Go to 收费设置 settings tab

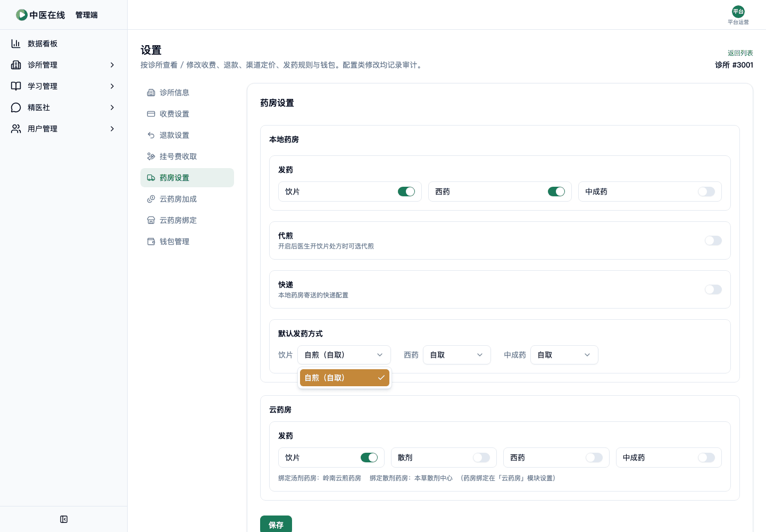coord(187,114)
